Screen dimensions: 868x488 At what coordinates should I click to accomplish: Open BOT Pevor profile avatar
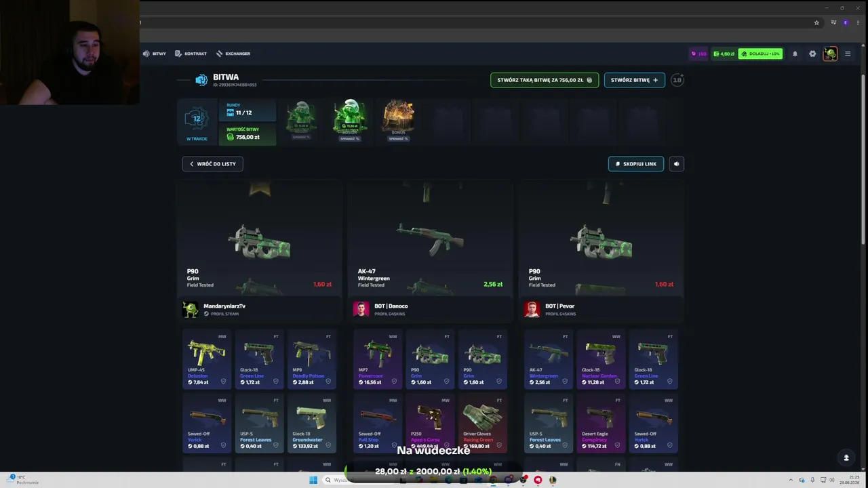532,309
